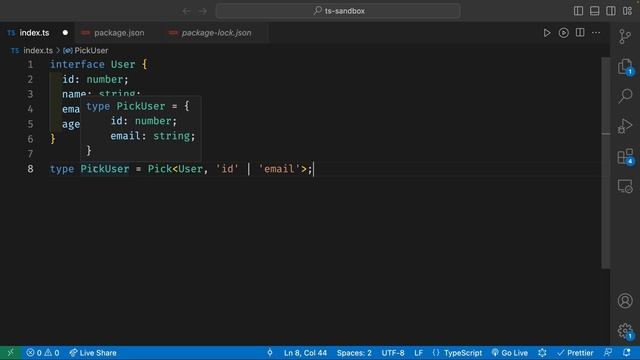Click the pin icon before Ln 8
640x360 pixels.
pyautogui.click(x=270, y=353)
